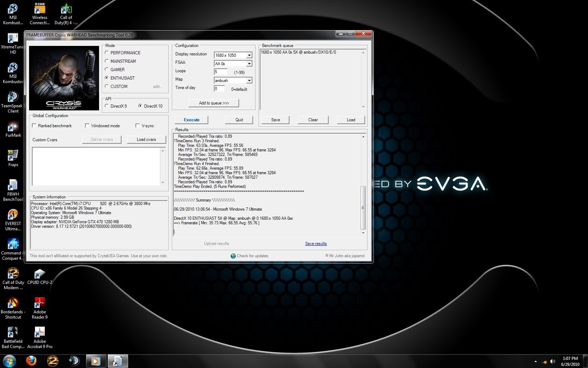Click the Add to queue button
The height and width of the screenshot is (368, 588).
pyautogui.click(x=214, y=103)
